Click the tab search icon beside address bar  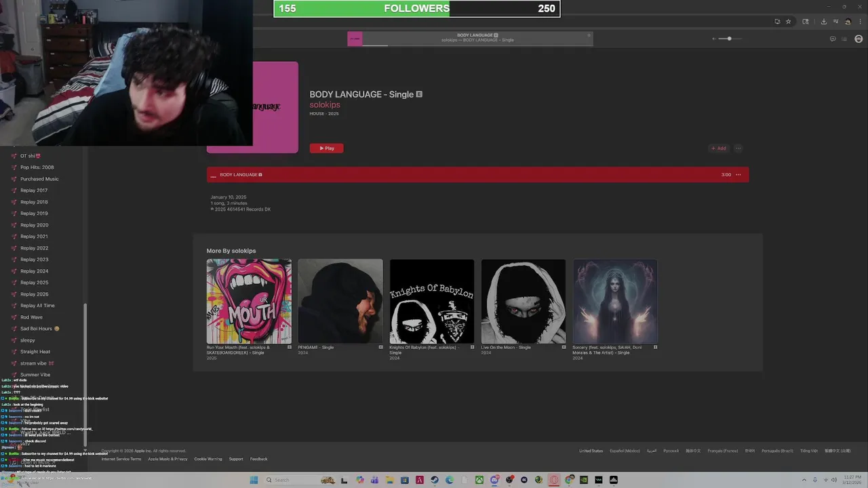coord(806,21)
